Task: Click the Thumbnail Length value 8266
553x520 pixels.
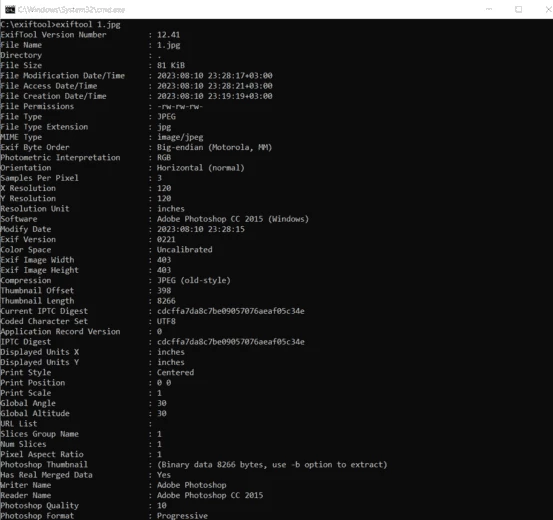Action: click(x=166, y=301)
